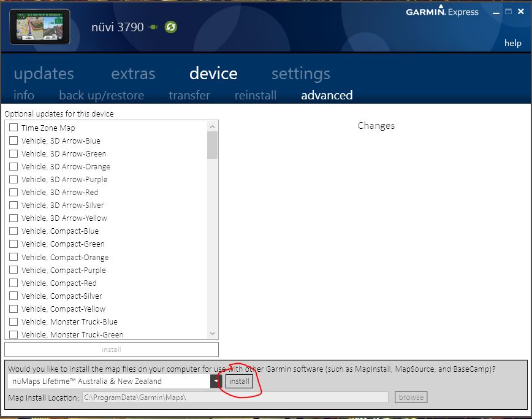532x419 pixels.
Task: Go to the info sub-tab
Action: click(x=24, y=96)
